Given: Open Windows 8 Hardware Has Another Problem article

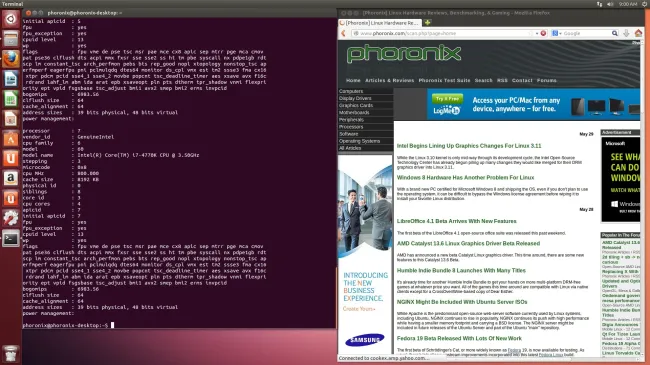Looking at the screenshot, I should pos(466,178).
